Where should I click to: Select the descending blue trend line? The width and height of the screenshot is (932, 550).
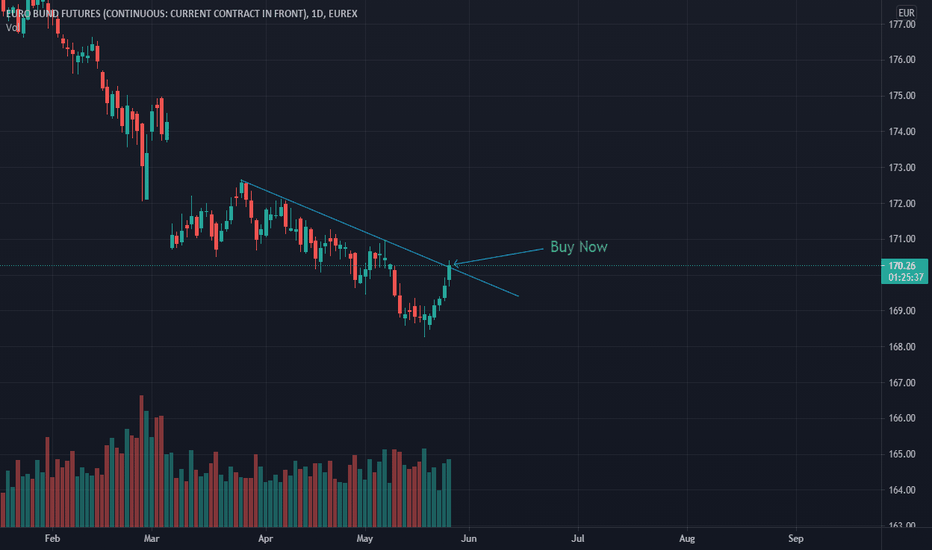point(380,238)
